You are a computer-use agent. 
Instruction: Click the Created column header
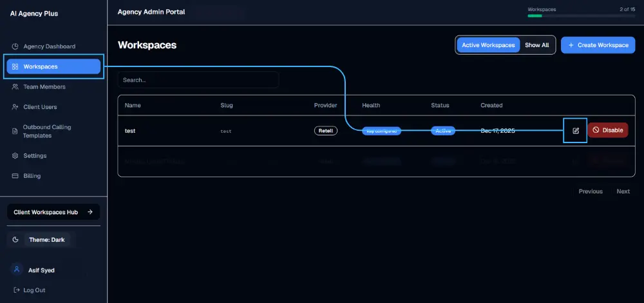(x=491, y=105)
